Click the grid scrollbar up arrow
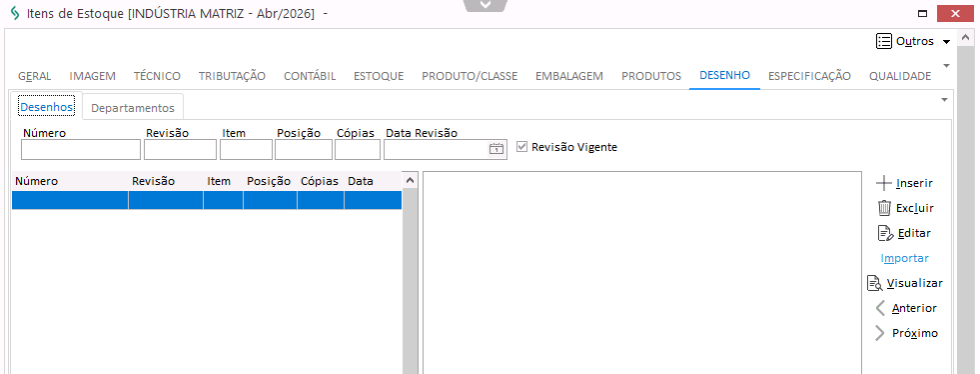Screen dimensions: 980x374 click(410, 180)
